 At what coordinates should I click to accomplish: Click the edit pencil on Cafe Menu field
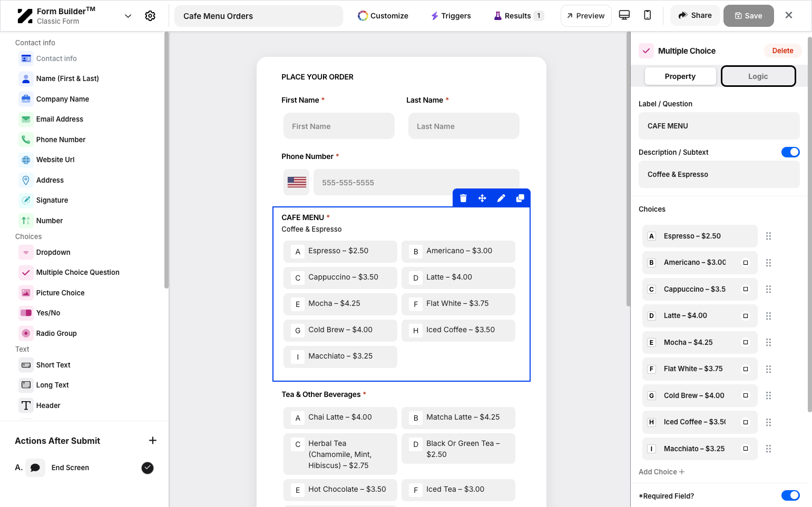point(501,198)
